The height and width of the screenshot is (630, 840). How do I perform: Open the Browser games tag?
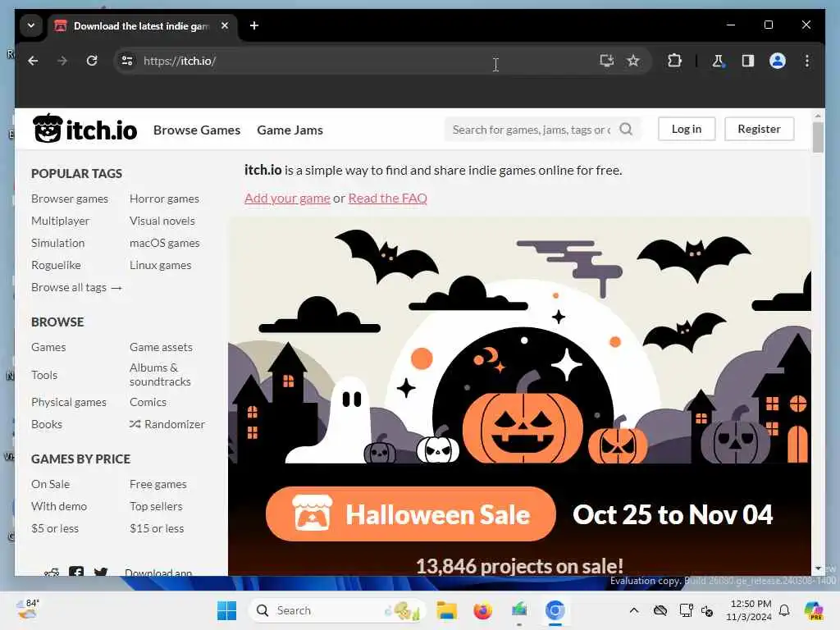coord(70,199)
